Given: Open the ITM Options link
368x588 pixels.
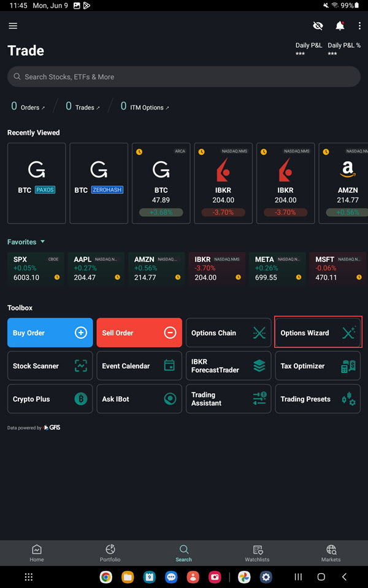Looking at the screenshot, I should [x=145, y=107].
